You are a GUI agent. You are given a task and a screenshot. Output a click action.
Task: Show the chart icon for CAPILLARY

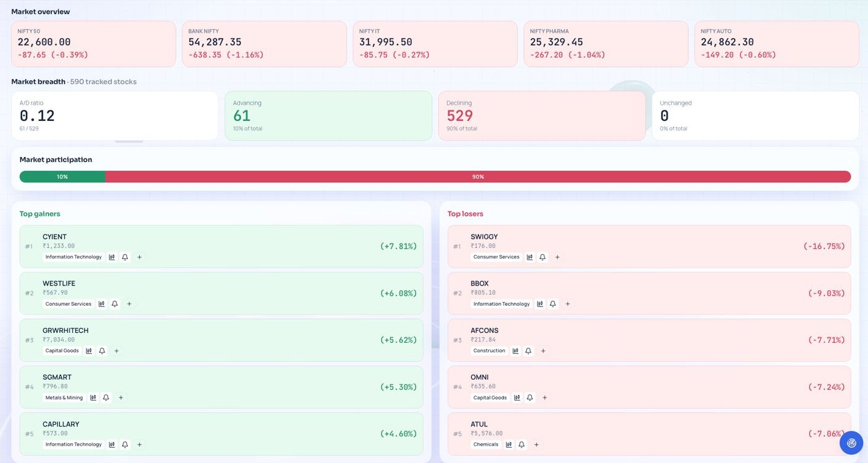112,445
